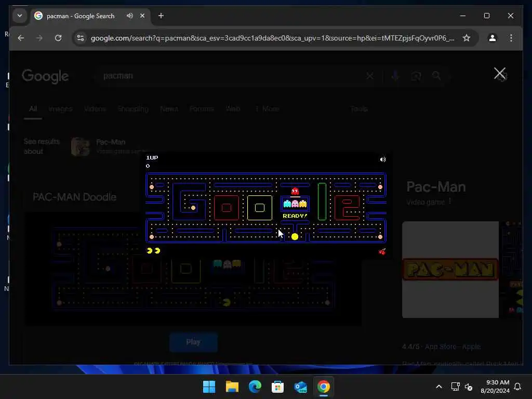Image resolution: width=532 pixels, height=399 pixels.
Task: Switch to the Images tab
Action: 60,109
